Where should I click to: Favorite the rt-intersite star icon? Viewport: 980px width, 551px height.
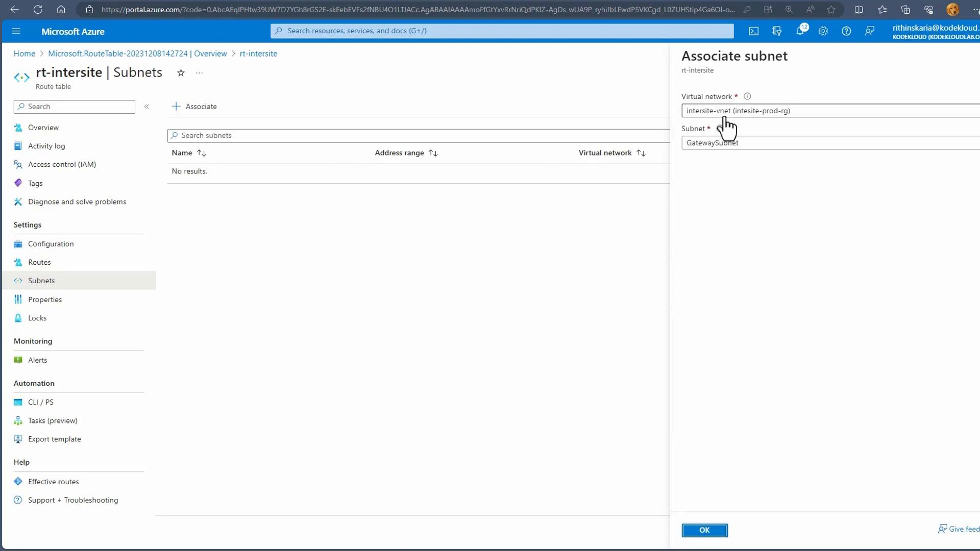click(181, 73)
